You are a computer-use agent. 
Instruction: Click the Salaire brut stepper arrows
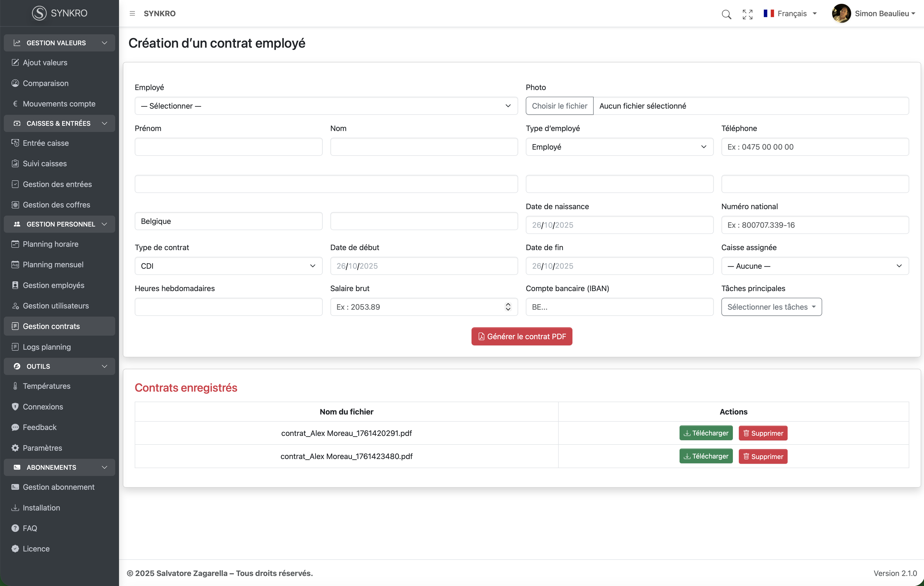(508, 307)
